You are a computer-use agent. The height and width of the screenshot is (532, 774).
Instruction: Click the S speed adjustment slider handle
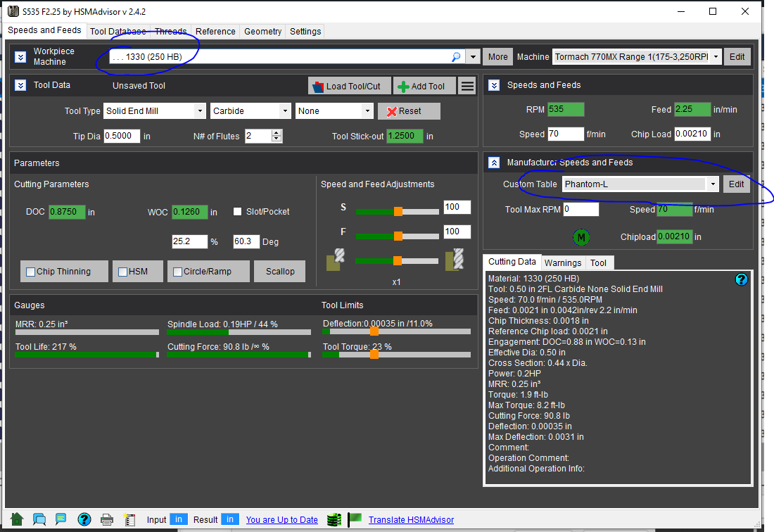click(x=398, y=211)
